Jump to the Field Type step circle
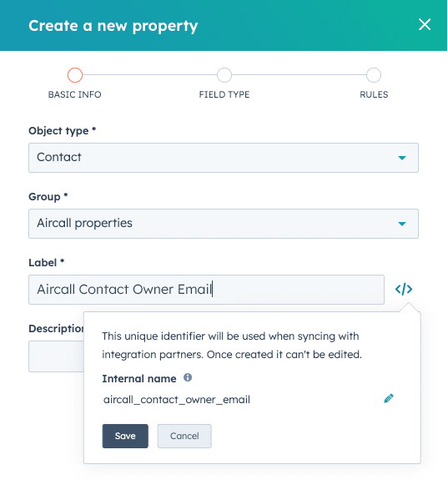448x485 pixels. click(x=224, y=75)
